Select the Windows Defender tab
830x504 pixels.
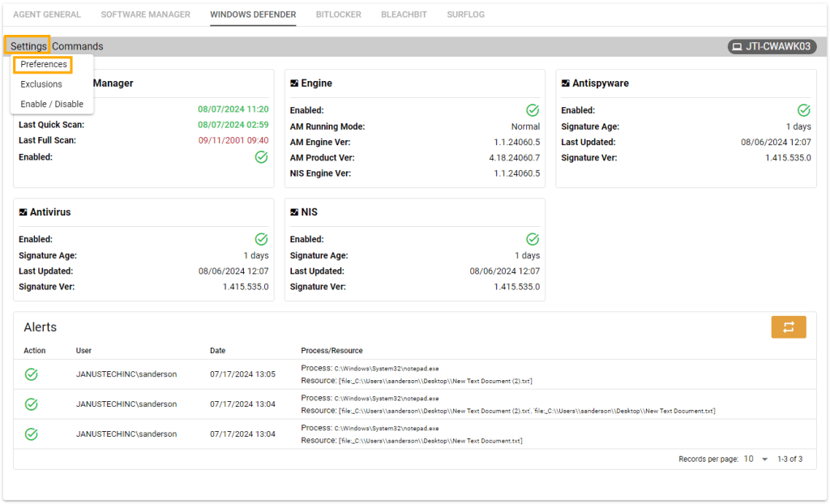[253, 15]
